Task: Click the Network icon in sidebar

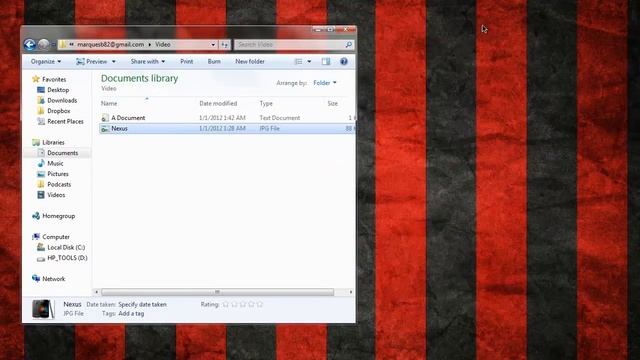Action: (36, 279)
